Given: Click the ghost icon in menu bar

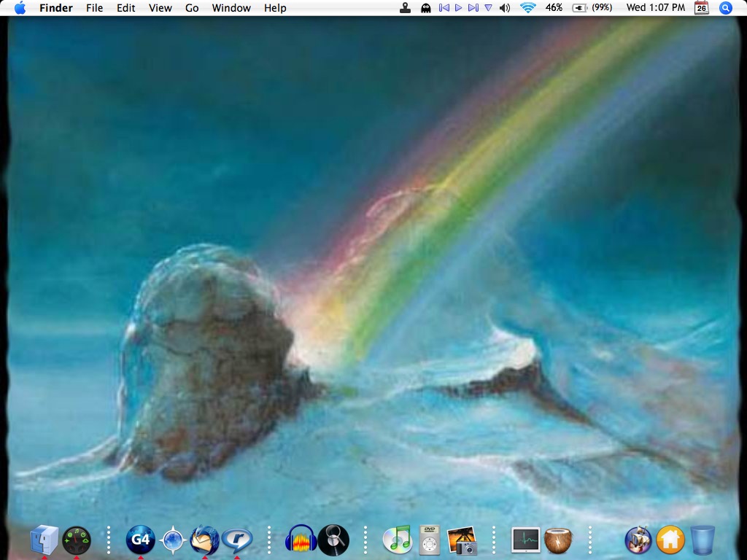Looking at the screenshot, I should (426, 8).
